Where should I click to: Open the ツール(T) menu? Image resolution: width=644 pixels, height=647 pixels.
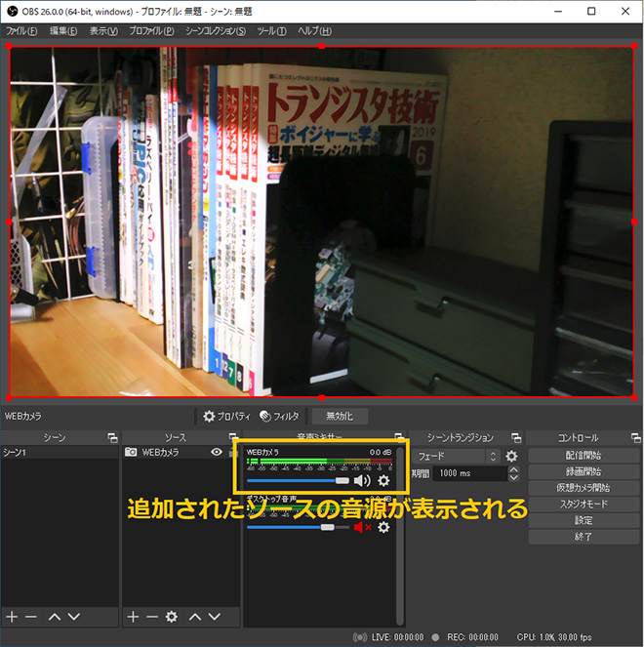[x=271, y=31]
